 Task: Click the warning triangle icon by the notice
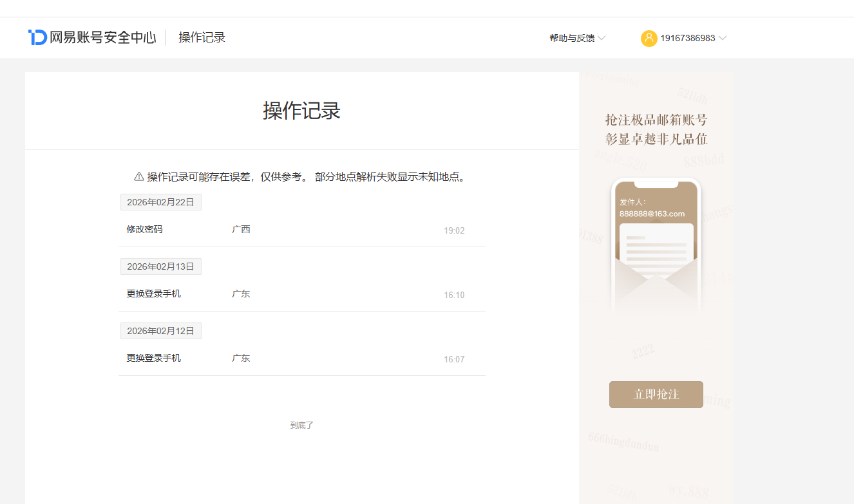(x=139, y=176)
